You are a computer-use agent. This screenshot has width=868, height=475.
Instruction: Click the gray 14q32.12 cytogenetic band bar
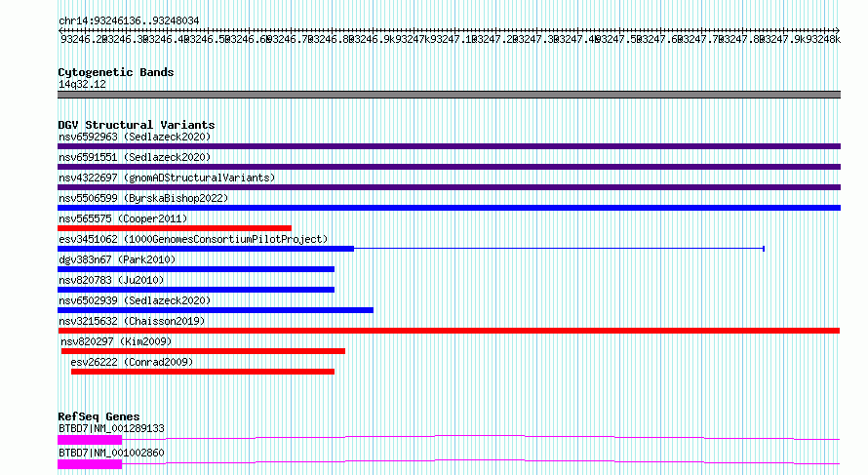tap(449, 95)
